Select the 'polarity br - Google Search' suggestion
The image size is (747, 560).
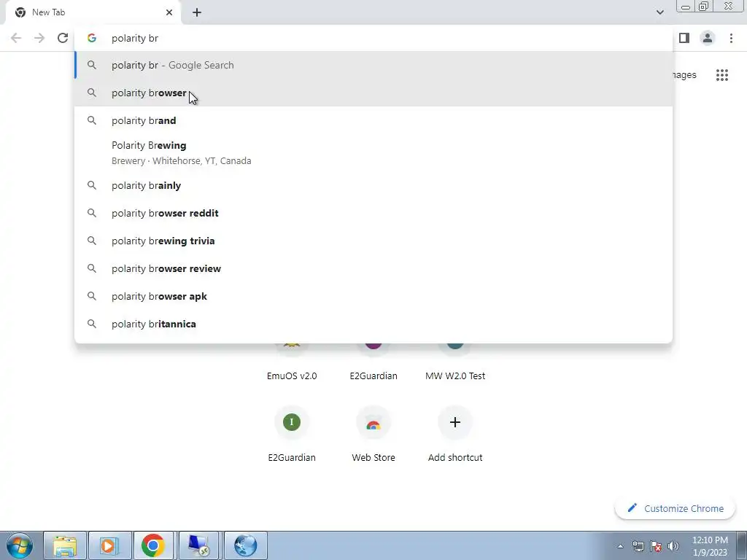coord(373,65)
